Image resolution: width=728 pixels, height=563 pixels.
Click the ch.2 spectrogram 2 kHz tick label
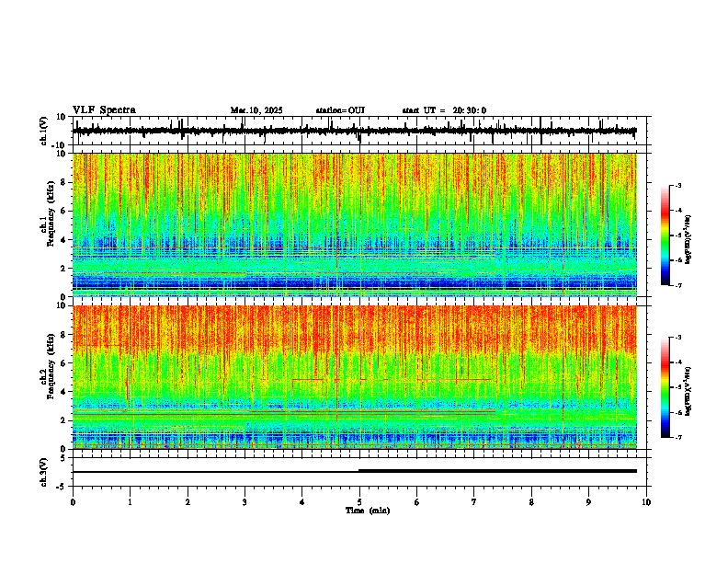pyautogui.click(x=63, y=420)
